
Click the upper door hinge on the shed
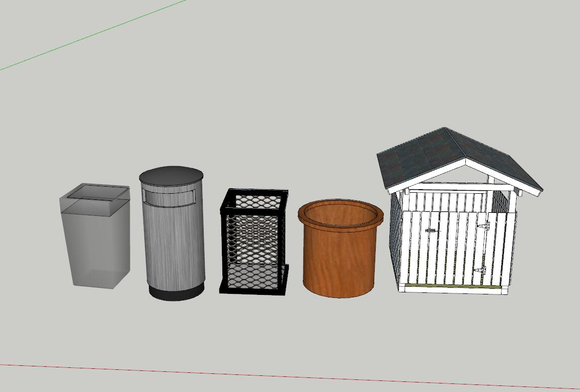482,225
